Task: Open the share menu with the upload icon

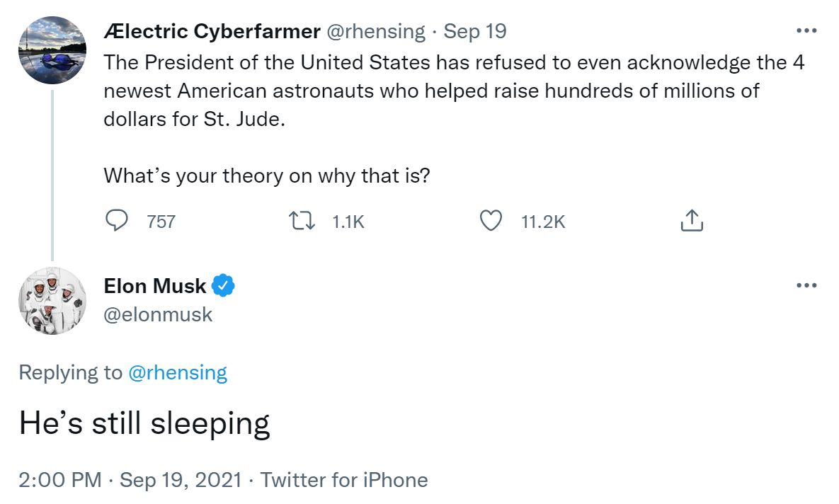Action: [x=691, y=220]
